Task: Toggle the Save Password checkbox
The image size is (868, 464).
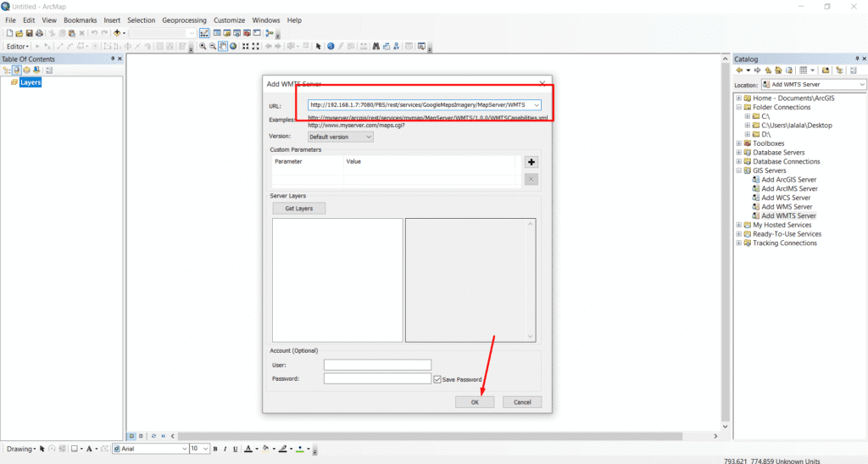Action: click(x=437, y=379)
